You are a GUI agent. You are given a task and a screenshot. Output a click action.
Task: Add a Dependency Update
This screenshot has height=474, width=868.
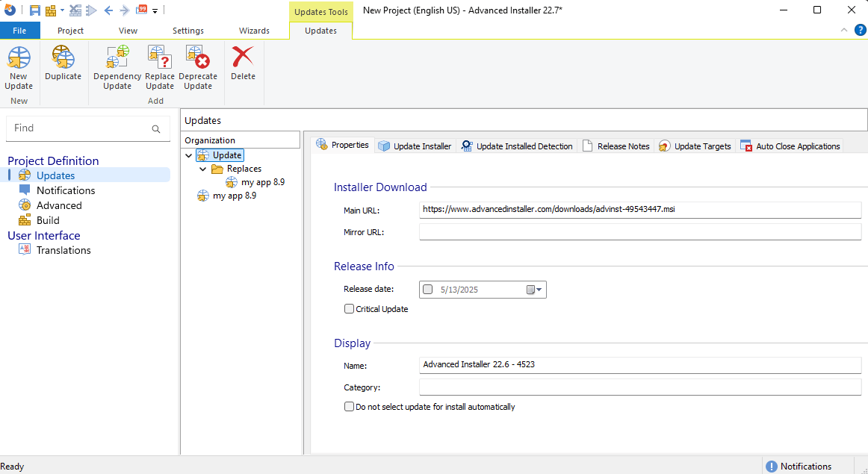(x=117, y=67)
